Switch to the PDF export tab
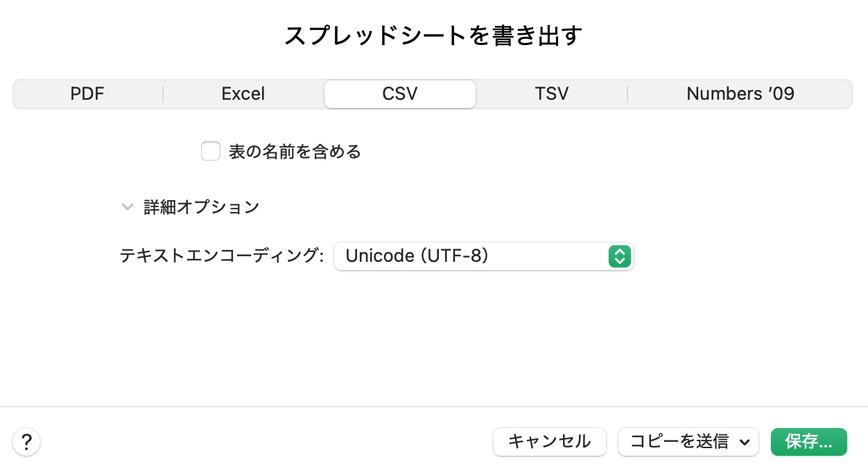 [87, 94]
